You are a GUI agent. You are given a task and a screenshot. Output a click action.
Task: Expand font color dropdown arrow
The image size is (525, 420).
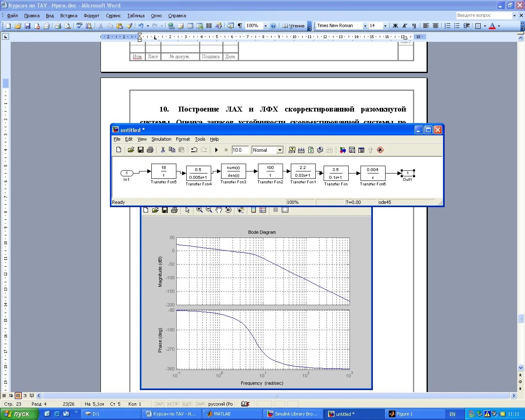pos(499,26)
